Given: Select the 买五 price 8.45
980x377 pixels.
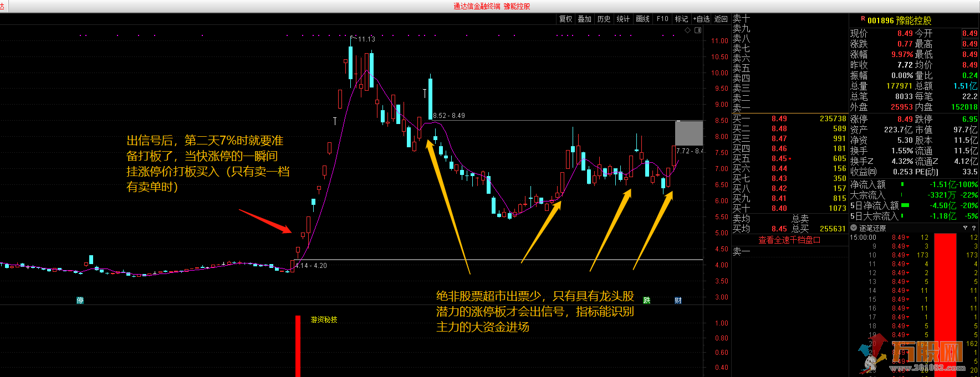Looking at the screenshot, I should click(x=779, y=158).
